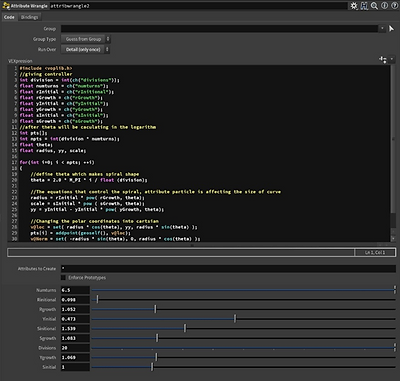
Task: Click the node name field attribwrangle2
Action: point(198,6)
